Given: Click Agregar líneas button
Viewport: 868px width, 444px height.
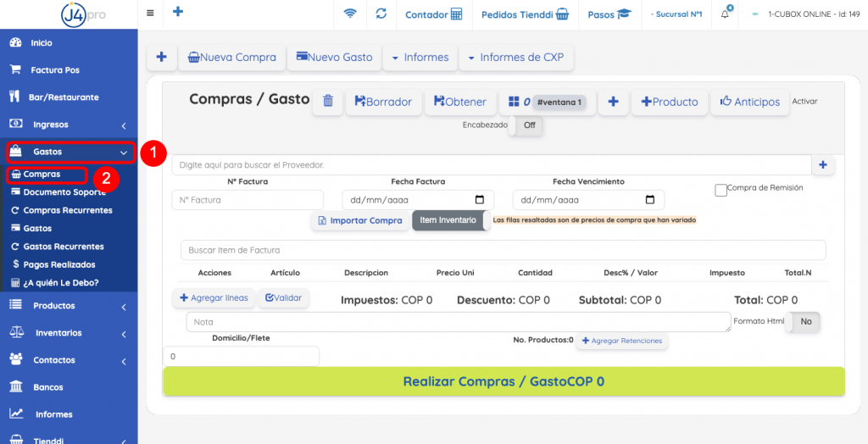Looking at the screenshot, I should pyautogui.click(x=214, y=298).
